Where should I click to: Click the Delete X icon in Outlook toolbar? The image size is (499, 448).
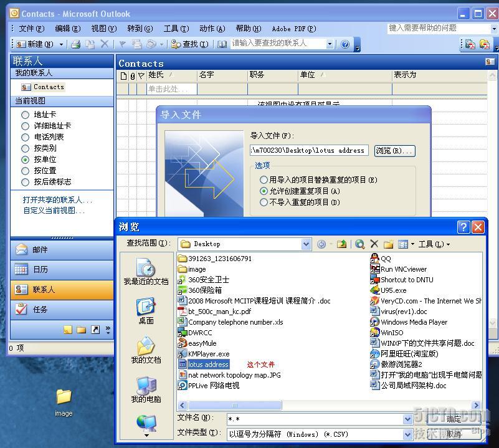[x=105, y=44]
